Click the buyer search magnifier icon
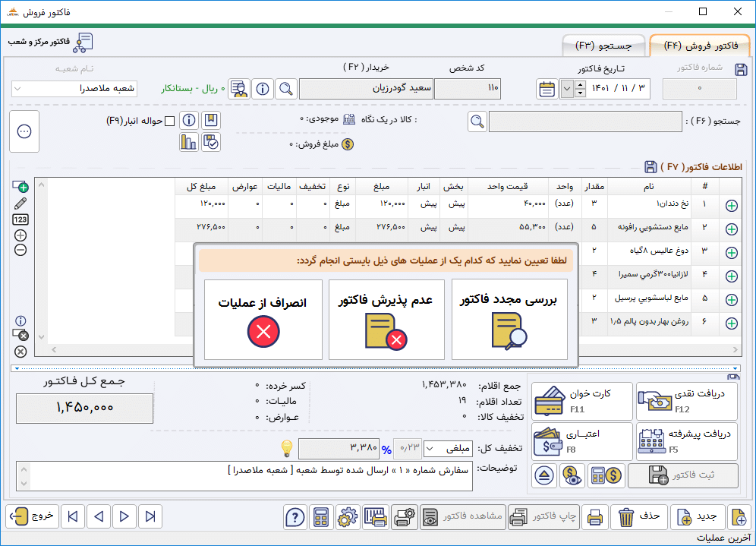Screen dimensions: 756x546 286,89
